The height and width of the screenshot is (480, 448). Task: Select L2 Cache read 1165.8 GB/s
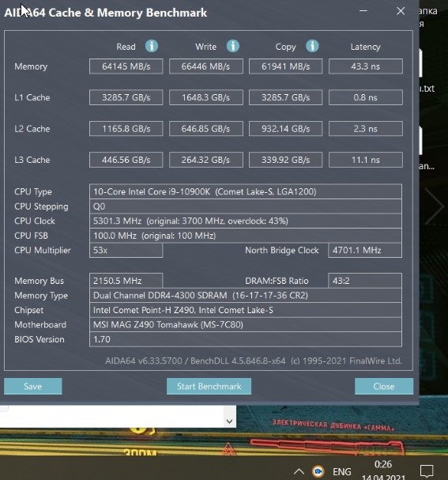click(126, 129)
